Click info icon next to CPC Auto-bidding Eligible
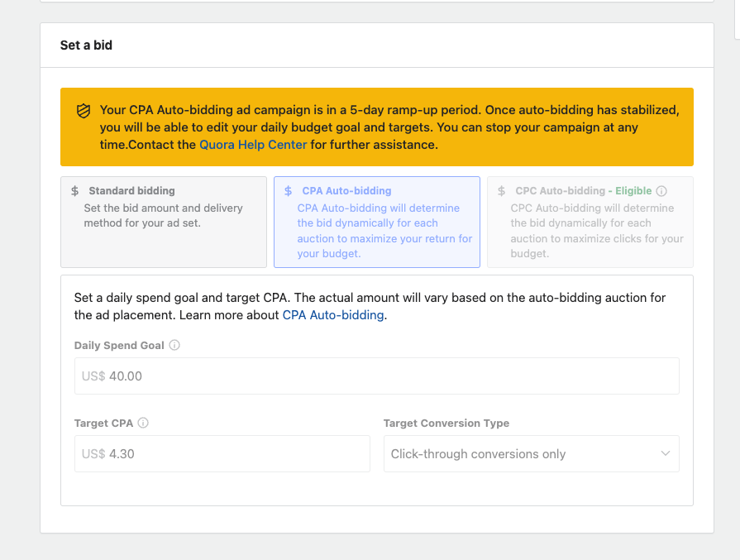The height and width of the screenshot is (560, 740). pos(661,191)
